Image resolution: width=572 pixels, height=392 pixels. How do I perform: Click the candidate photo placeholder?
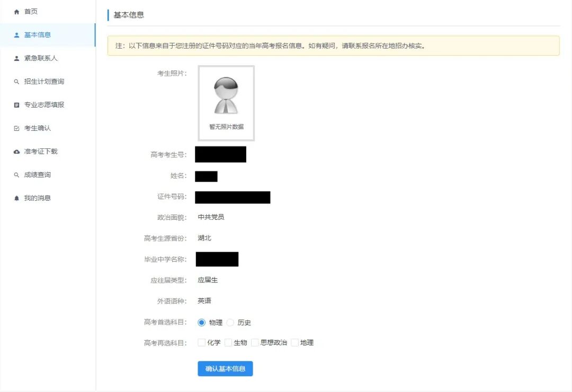226,103
